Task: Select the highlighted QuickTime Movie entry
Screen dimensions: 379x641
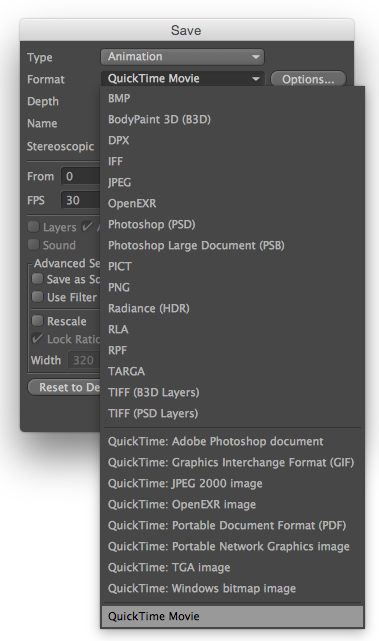Action: click(x=232, y=616)
